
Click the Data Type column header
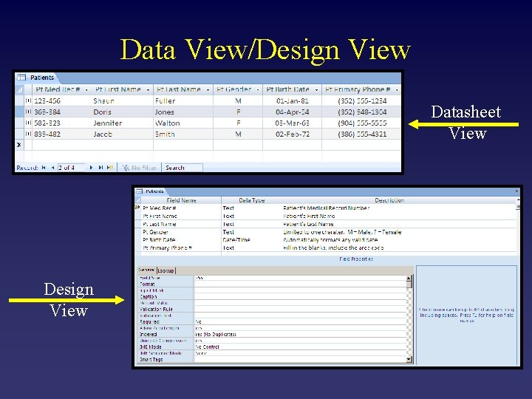(x=251, y=200)
